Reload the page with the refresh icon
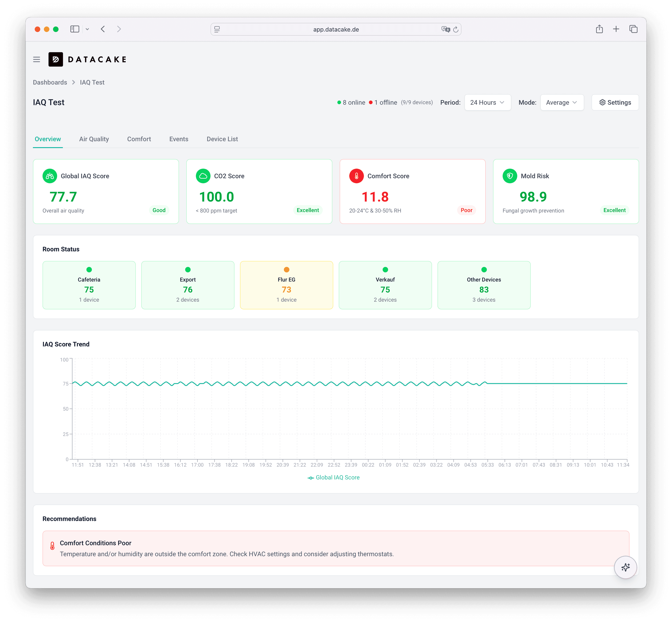Image resolution: width=672 pixels, height=622 pixels. point(456,30)
